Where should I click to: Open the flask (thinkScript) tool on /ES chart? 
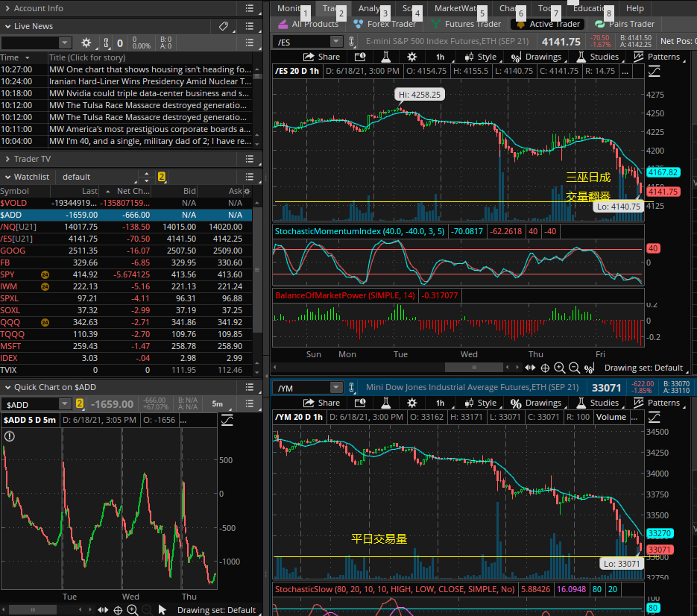(385, 57)
